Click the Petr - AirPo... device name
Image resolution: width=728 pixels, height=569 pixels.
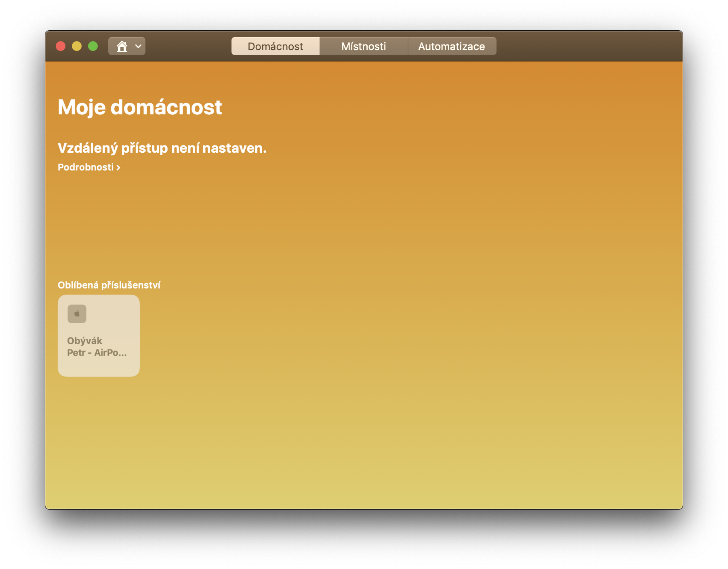(x=97, y=353)
